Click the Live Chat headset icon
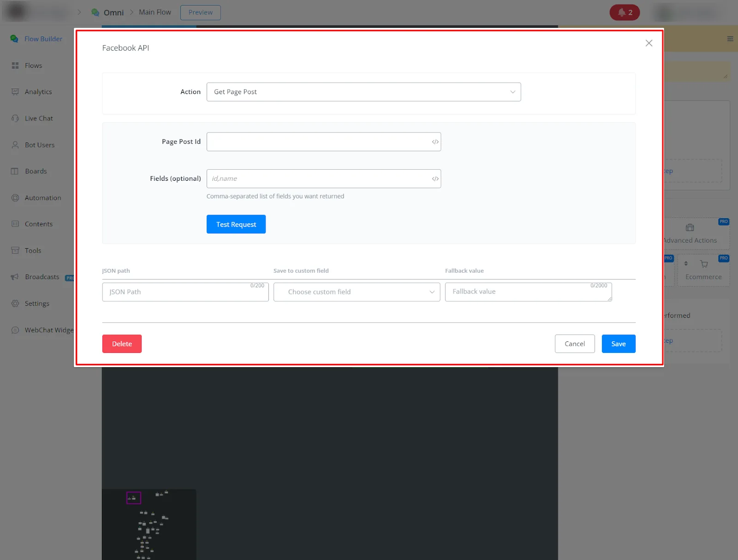The height and width of the screenshot is (560, 738). (15, 119)
